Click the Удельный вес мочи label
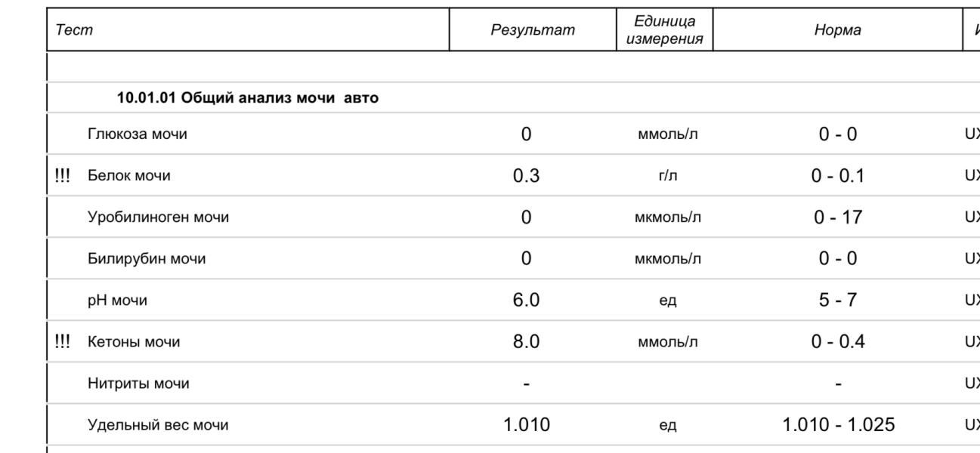 (159, 425)
